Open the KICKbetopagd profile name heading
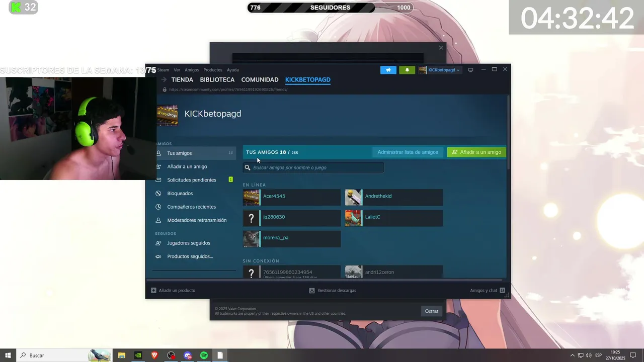The height and width of the screenshot is (362, 644). (x=213, y=114)
